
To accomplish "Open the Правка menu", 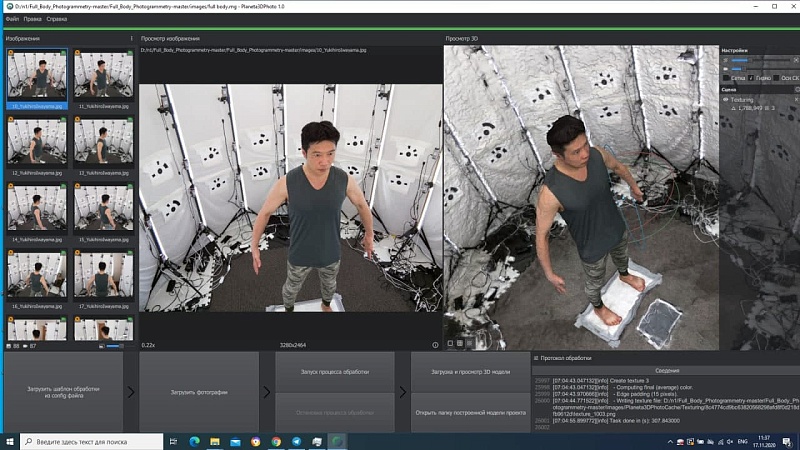I will coord(32,19).
